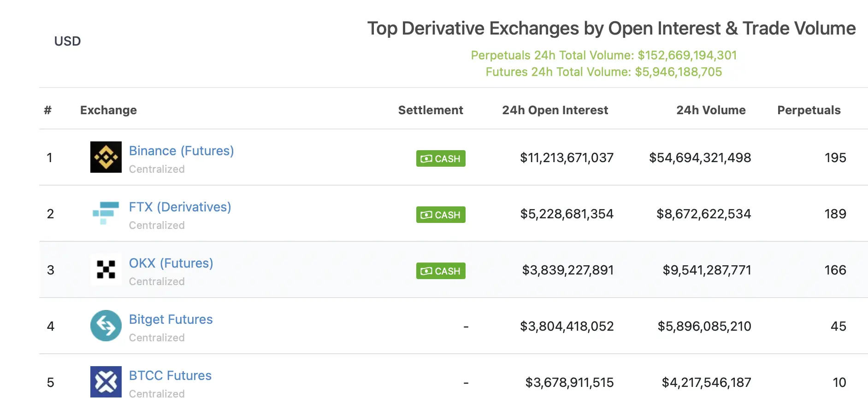The image size is (868, 409).
Task: Click the settlement dash in BTCC Futures row
Action: tap(466, 383)
